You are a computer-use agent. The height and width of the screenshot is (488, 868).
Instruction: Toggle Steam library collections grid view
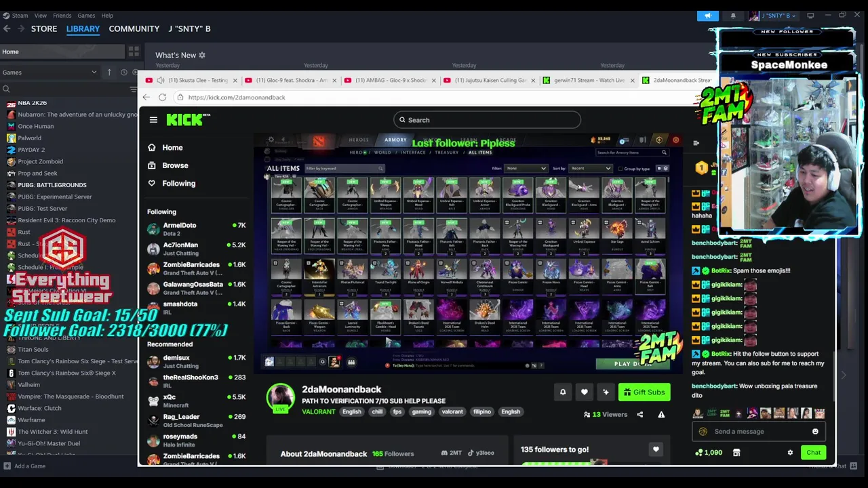134,52
